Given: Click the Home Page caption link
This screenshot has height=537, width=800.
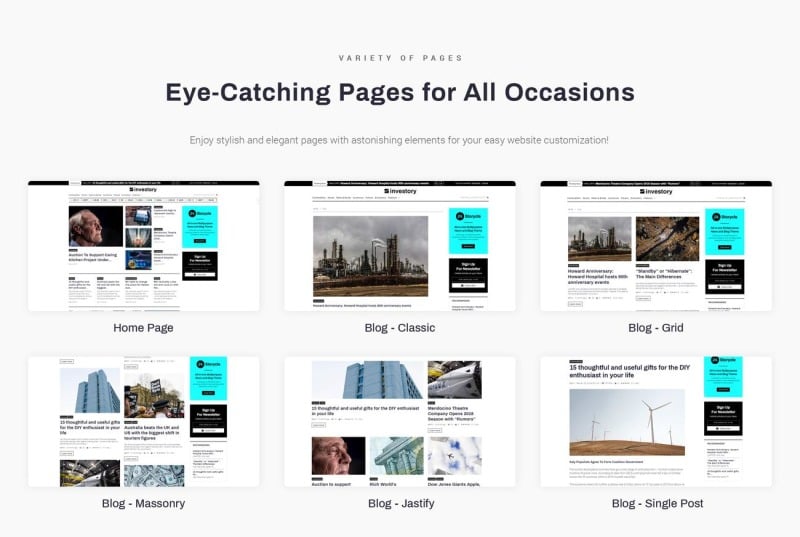Looking at the screenshot, I should 143,328.
